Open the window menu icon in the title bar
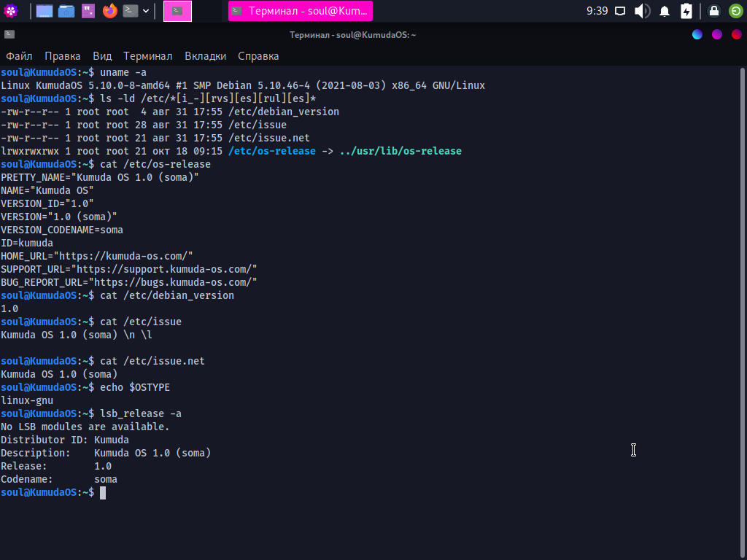747x560 pixels. coord(9,34)
